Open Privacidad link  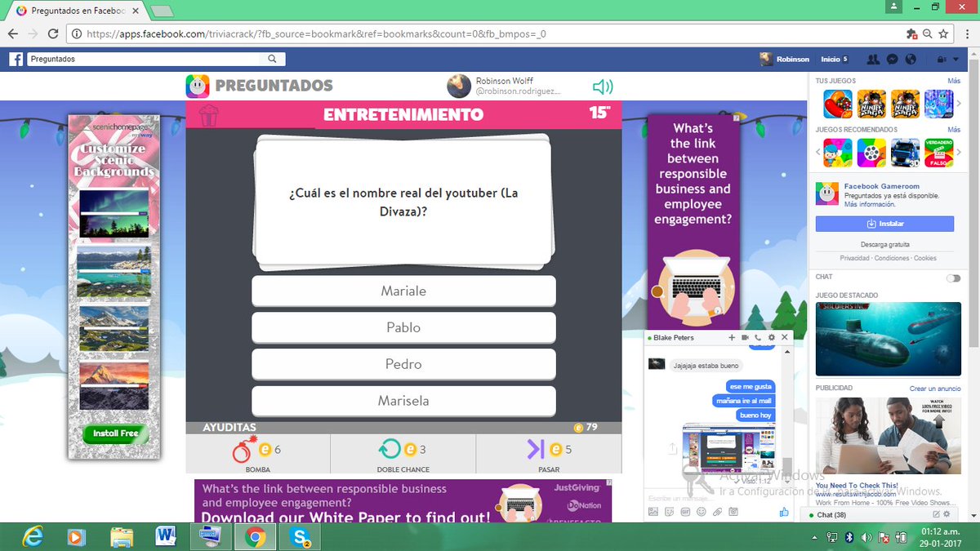[854, 258]
